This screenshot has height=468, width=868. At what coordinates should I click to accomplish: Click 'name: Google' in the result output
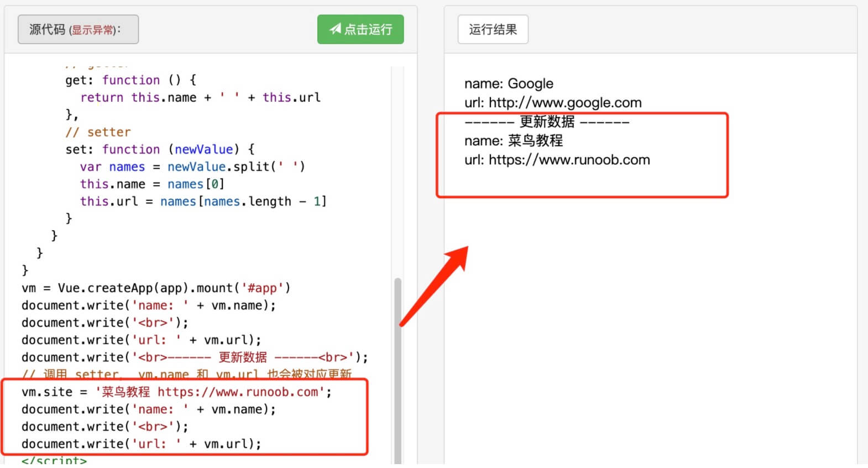(509, 84)
